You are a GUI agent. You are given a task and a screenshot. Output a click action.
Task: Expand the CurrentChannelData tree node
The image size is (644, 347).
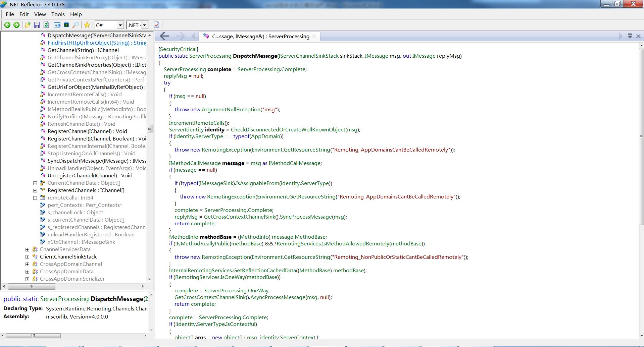(x=35, y=183)
